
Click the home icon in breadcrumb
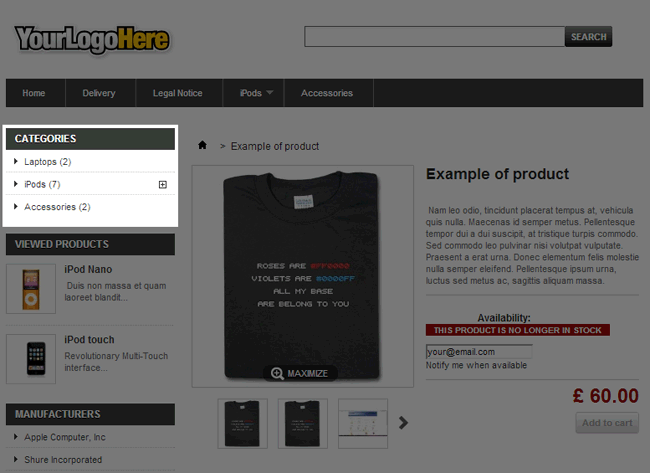202,146
